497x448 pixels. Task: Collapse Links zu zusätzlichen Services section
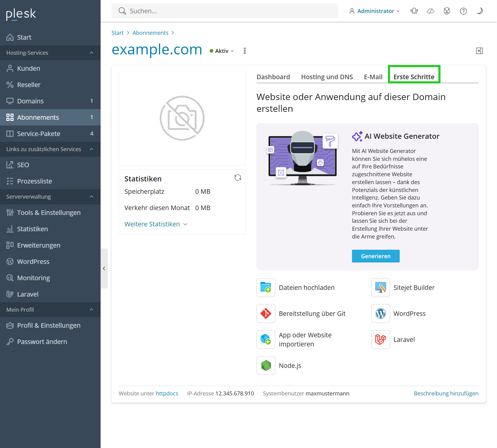pos(50,149)
